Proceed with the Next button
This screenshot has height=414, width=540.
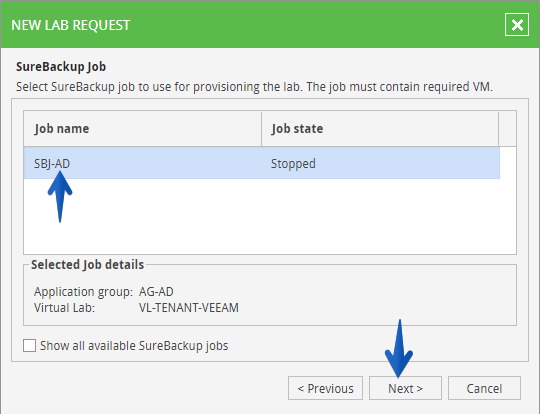405,388
